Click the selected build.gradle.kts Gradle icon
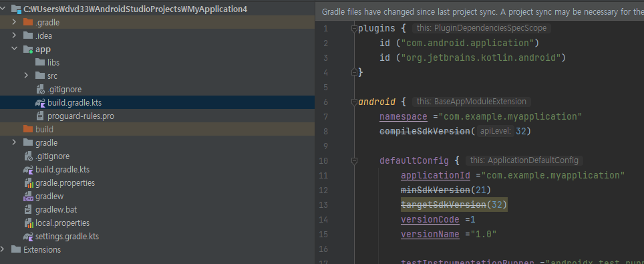The width and height of the screenshot is (644, 264). (40, 103)
